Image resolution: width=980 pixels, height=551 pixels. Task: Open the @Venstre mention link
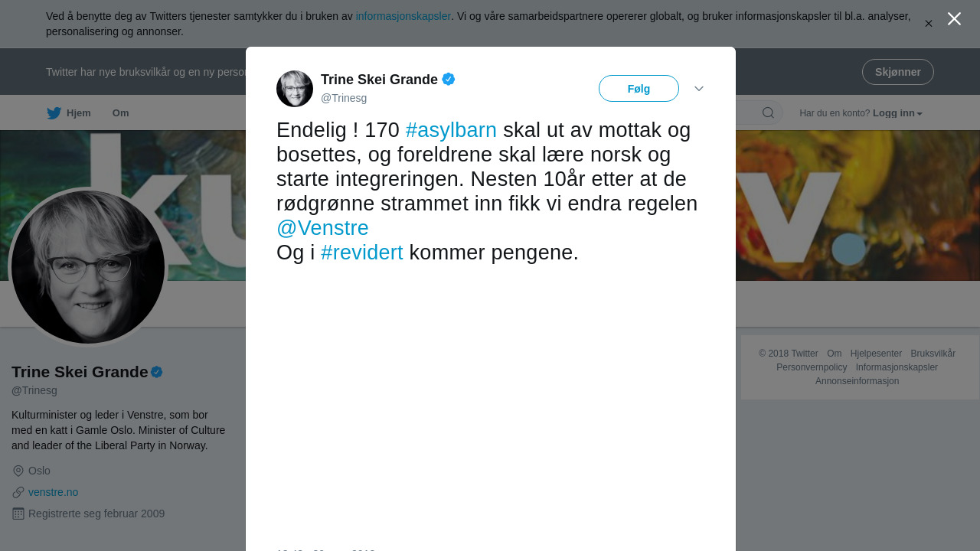[x=322, y=228]
